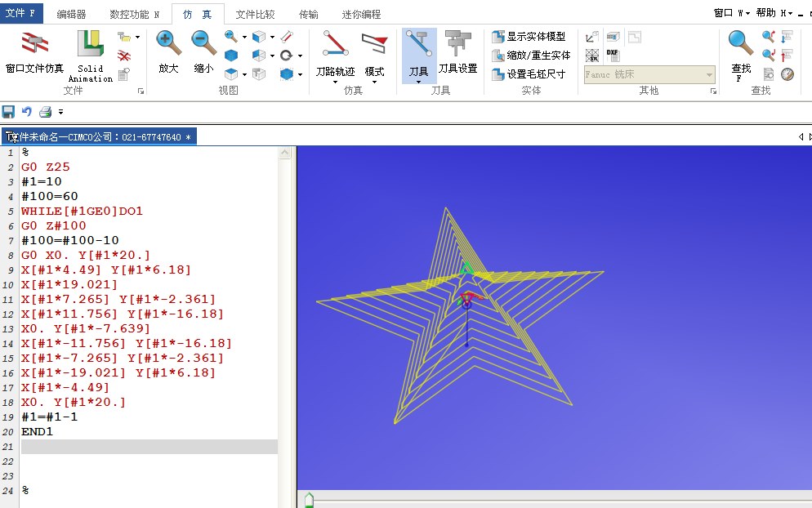The height and width of the screenshot is (508, 812).
Task: Switch to the 编辑器 editor tab
Action: (72, 14)
